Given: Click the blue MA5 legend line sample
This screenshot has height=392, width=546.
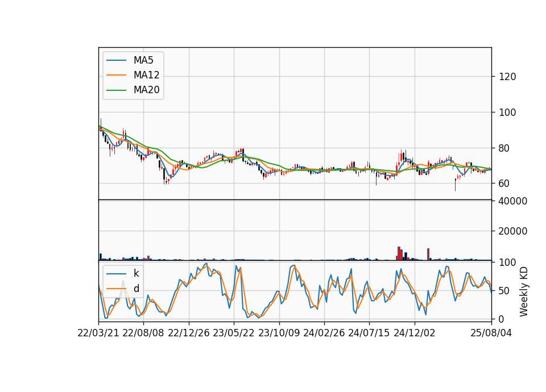Looking at the screenshot, I should pyautogui.click(x=116, y=61).
